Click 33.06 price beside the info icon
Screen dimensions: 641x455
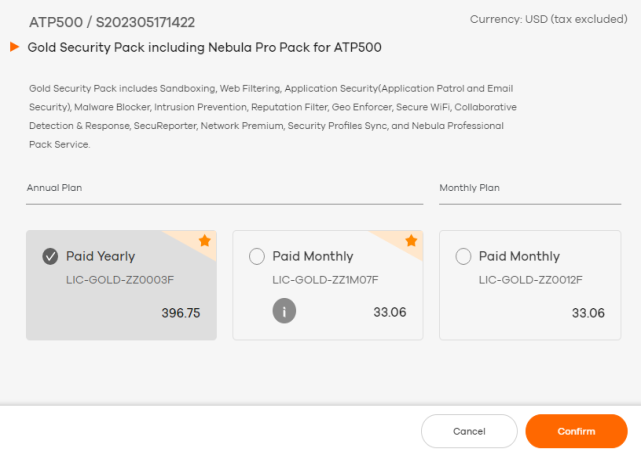click(x=390, y=312)
